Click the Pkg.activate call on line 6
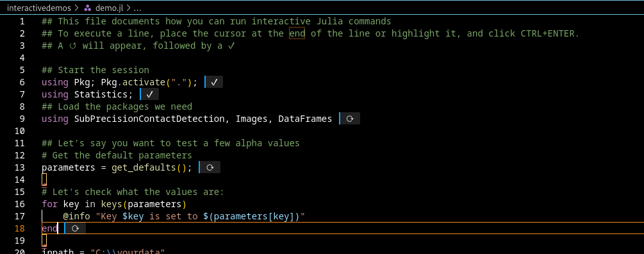The height and width of the screenshot is (254, 644). pos(133,82)
